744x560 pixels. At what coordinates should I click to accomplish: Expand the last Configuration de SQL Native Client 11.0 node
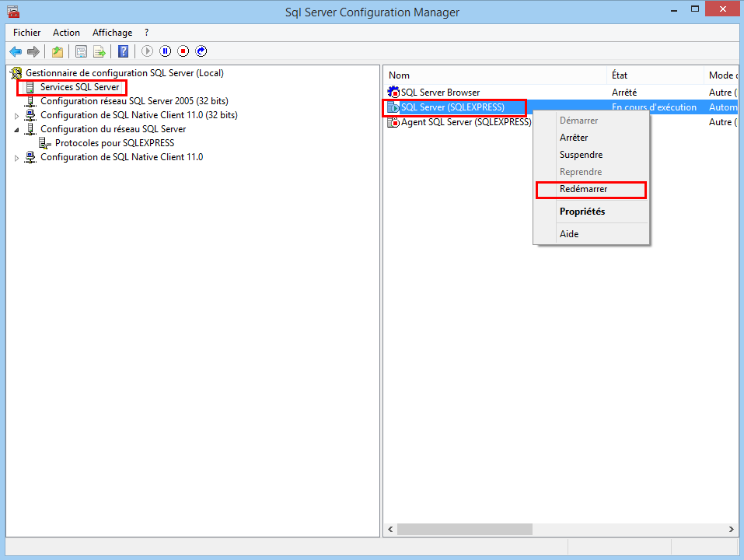pos(16,158)
